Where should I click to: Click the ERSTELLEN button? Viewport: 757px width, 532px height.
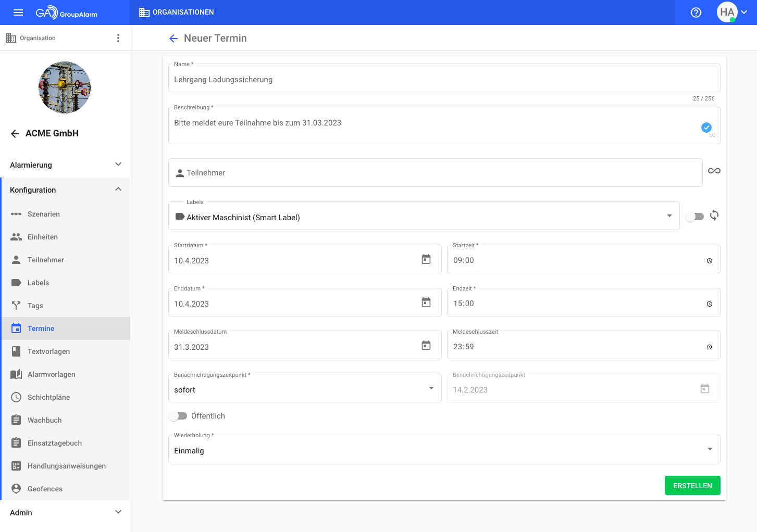pyautogui.click(x=692, y=486)
